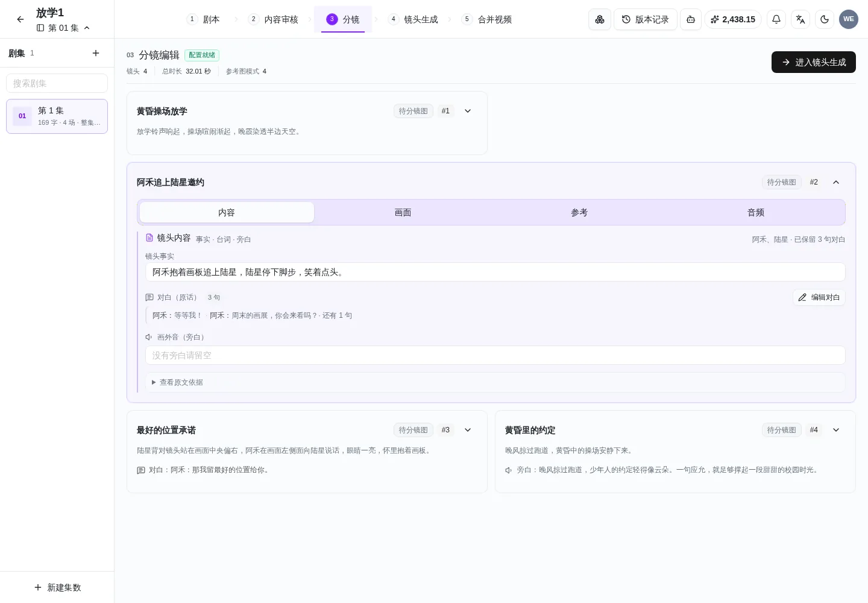This screenshot has height=603, width=868.
Task: Focus the 搜索剧集 search field
Action: 57,83
